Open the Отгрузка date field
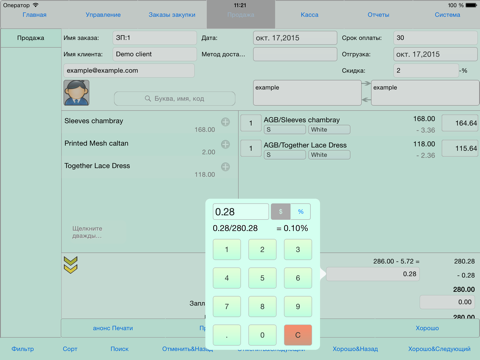This screenshot has width=480, height=360. (435, 54)
